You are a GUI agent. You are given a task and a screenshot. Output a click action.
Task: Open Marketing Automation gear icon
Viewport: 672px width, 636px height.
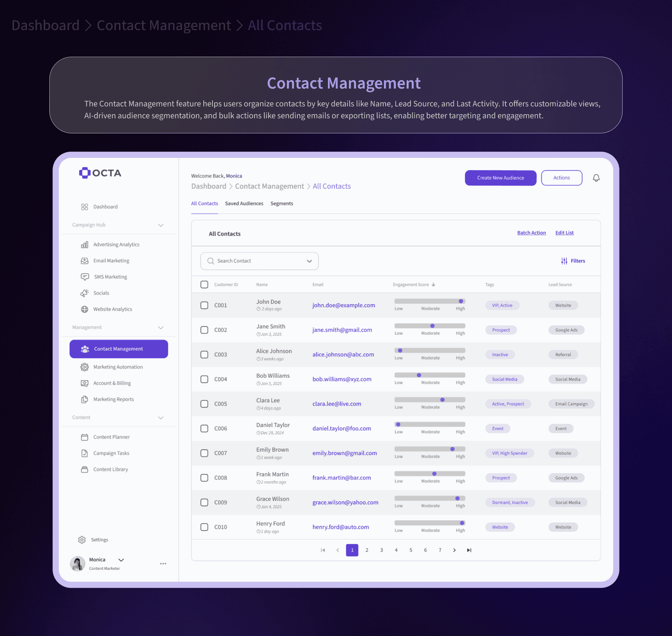pos(84,367)
